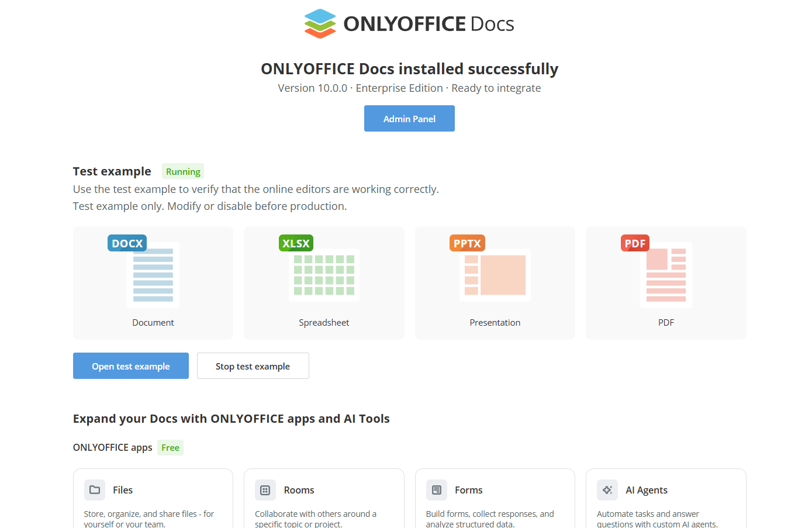The image size is (812, 528).
Task: Select the Spreadsheet label under XLSX
Action: [324, 323]
